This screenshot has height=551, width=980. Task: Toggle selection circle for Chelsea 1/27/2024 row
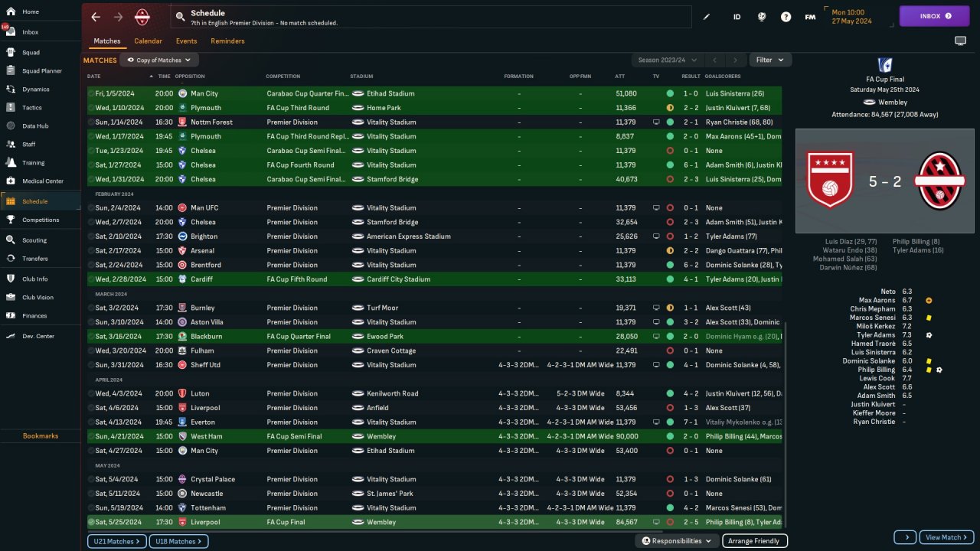coord(91,165)
